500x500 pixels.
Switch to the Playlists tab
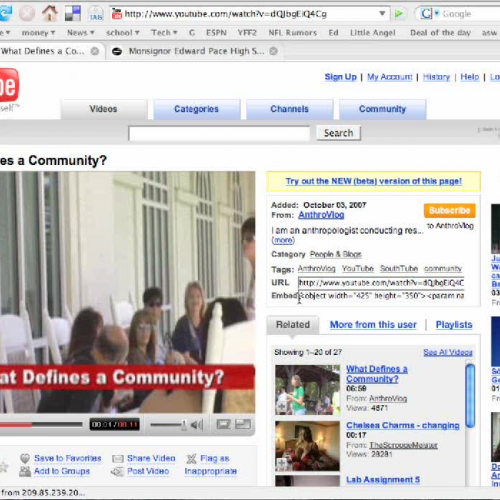click(x=454, y=325)
